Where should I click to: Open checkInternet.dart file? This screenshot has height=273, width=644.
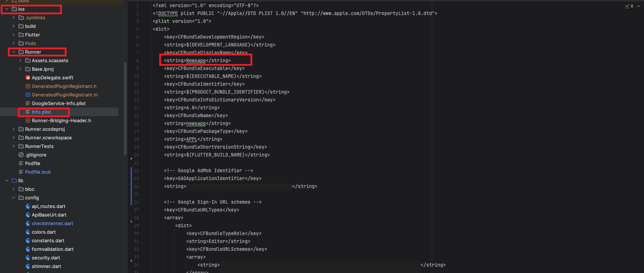coord(52,223)
